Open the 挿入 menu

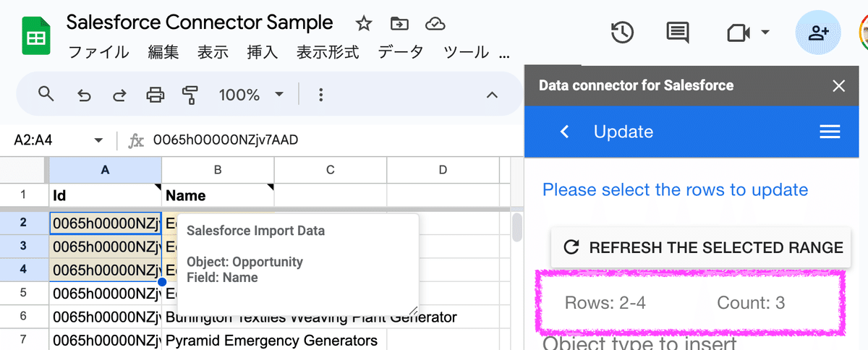[x=263, y=52]
